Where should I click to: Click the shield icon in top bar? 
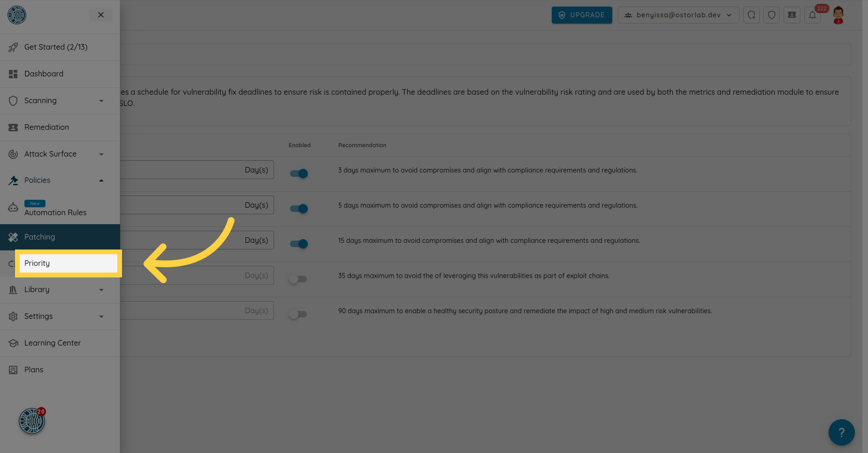pos(772,15)
